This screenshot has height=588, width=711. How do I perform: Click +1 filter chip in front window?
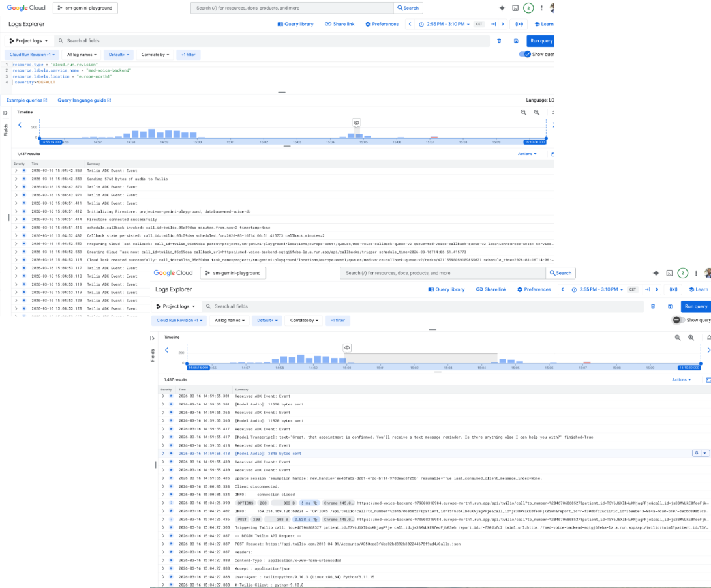click(338, 320)
